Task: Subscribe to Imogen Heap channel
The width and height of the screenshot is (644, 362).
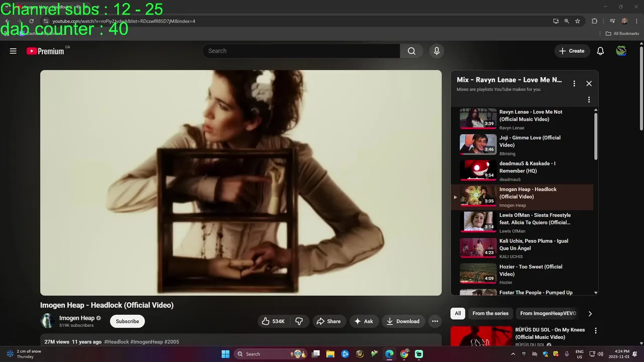Action: tap(127, 321)
